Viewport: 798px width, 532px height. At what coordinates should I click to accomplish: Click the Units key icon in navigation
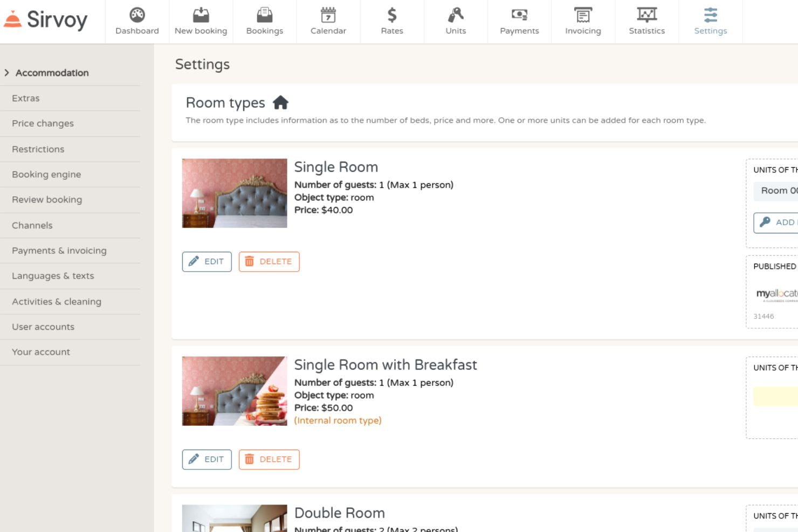point(455,16)
